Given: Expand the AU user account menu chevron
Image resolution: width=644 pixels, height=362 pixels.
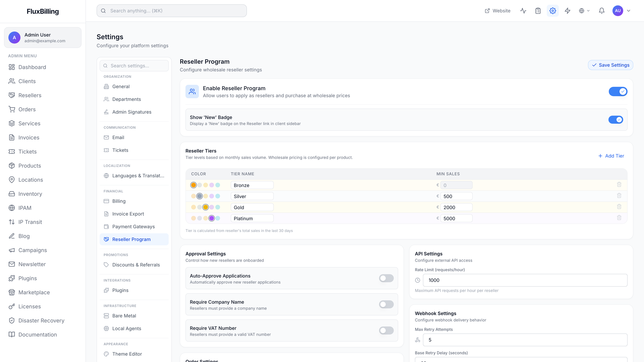Looking at the screenshot, I should pyautogui.click(x=629, y=11).
